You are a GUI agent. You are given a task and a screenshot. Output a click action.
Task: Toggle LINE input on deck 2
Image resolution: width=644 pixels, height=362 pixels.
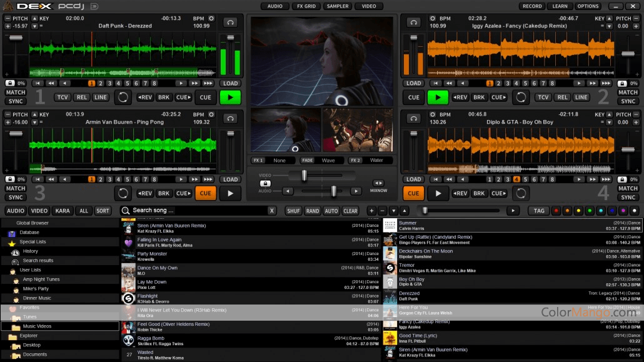coord(581,98)
